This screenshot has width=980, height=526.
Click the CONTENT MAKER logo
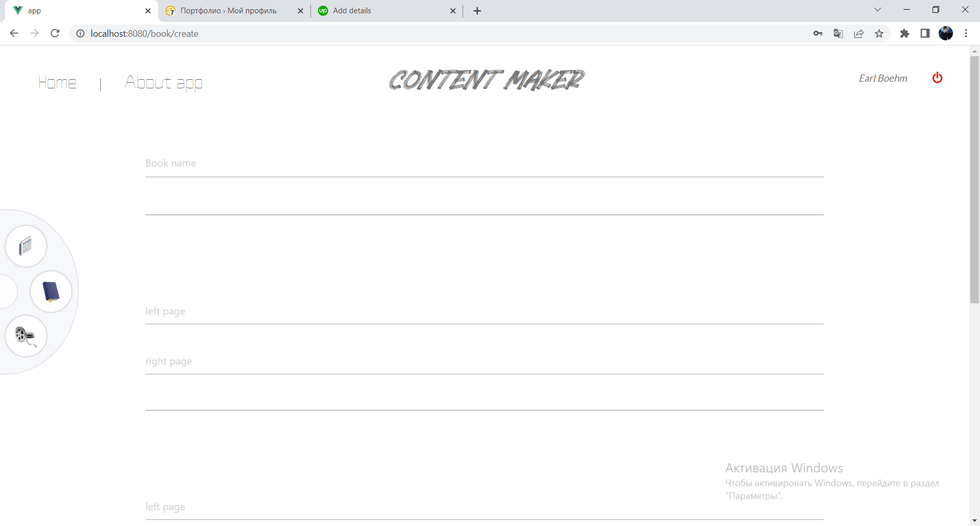pyautogui.click(x=486, y=80)
